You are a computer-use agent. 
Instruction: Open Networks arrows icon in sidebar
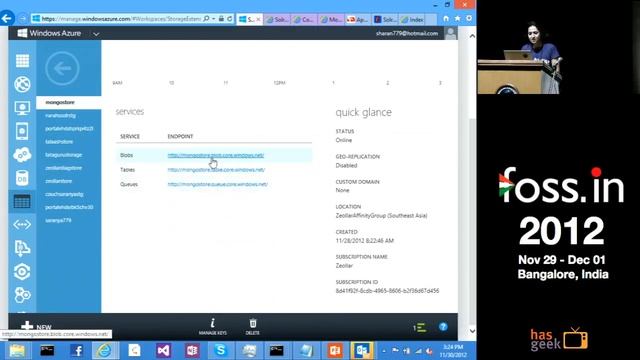coord(22,224)
